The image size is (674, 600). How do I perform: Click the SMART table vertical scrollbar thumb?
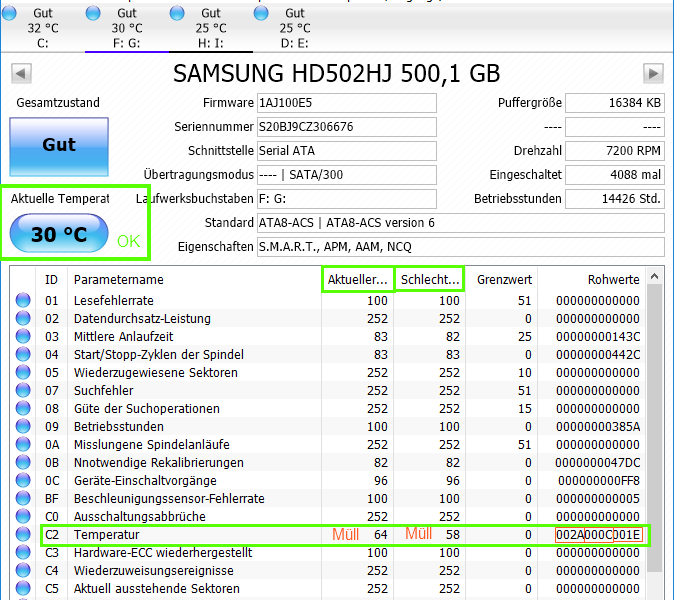coord(654,428)
